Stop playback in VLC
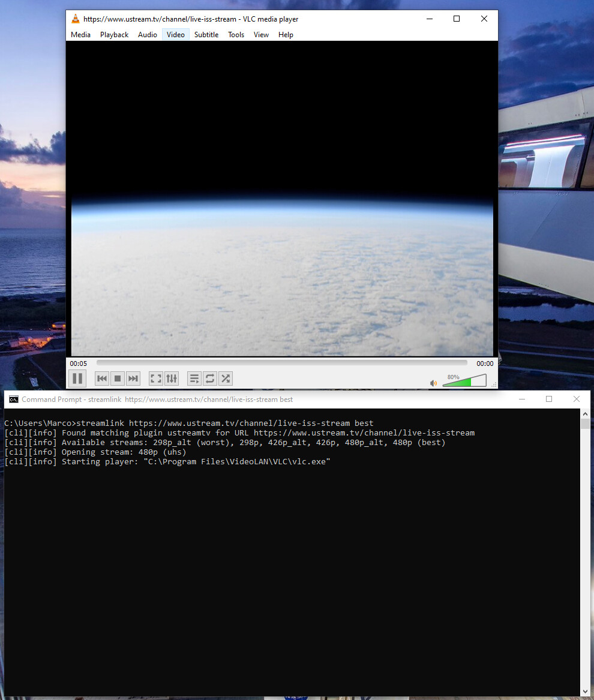 [x=118, y=378]
